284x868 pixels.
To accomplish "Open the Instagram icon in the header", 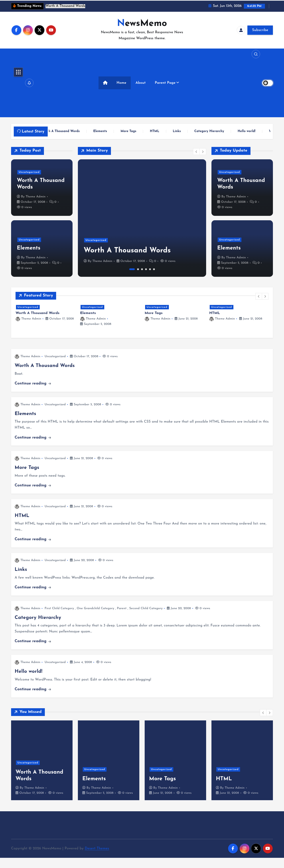I will tap(28, 30).
